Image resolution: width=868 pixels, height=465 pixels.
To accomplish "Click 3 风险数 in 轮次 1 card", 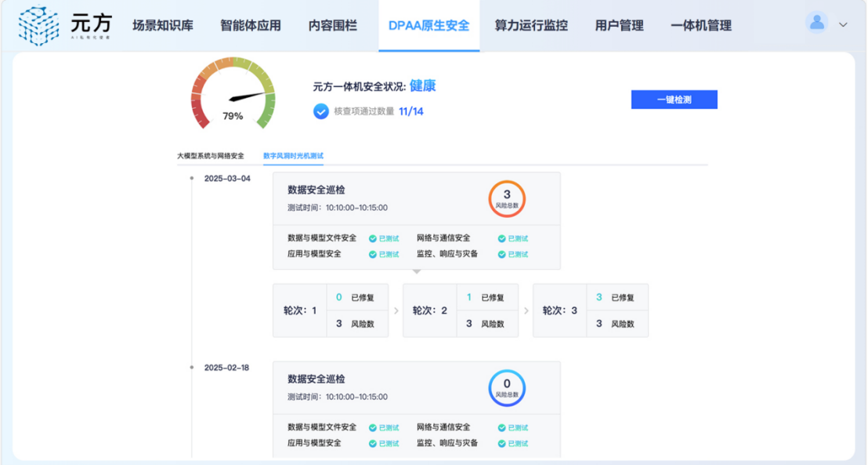I will tap(356, 324).
